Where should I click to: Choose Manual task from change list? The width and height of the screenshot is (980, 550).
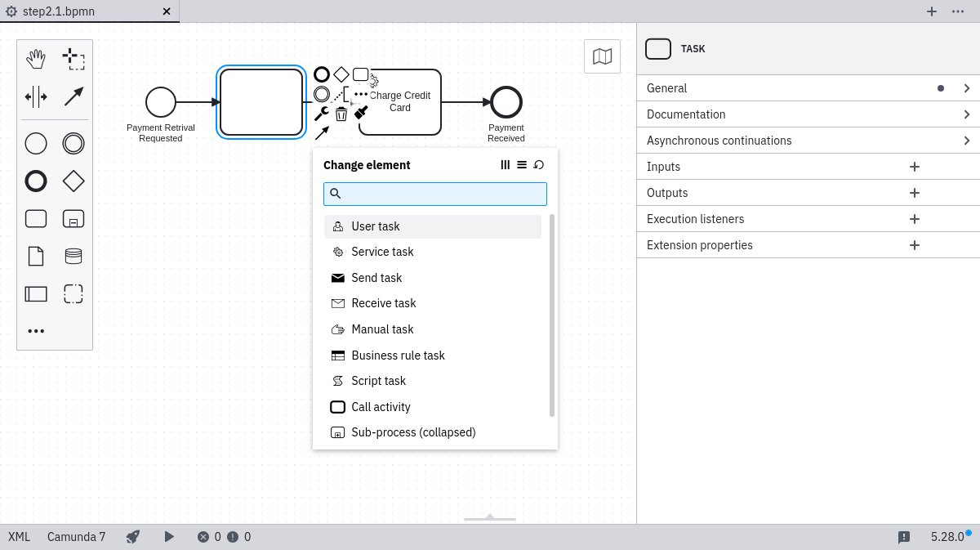pyautogui.click(x=433, y=329)
